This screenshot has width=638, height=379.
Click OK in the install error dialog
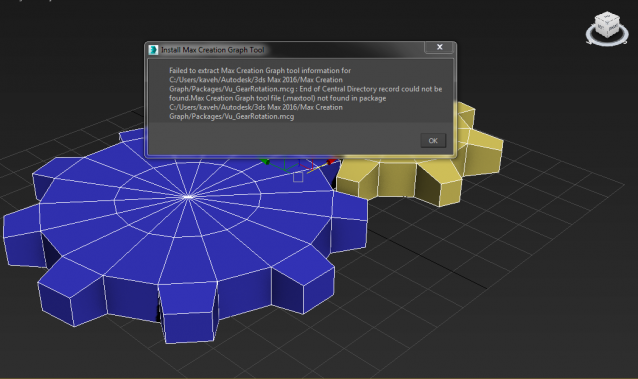point(433,141)
